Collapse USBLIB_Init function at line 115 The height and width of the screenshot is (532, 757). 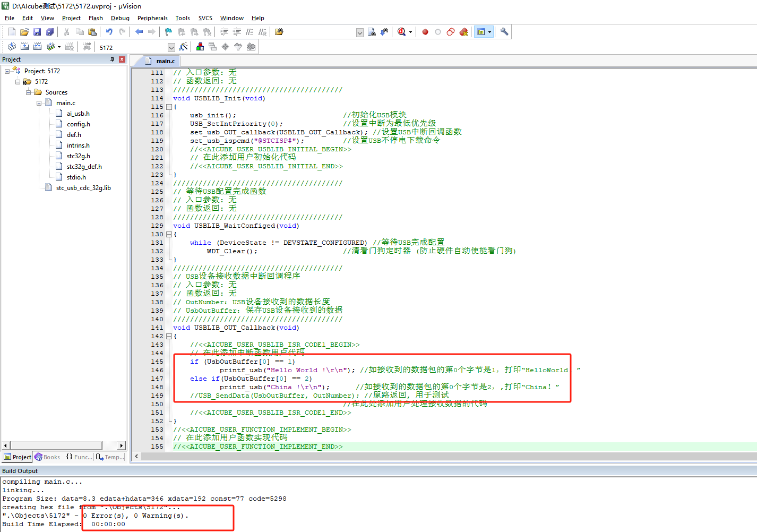coord(169,107)
